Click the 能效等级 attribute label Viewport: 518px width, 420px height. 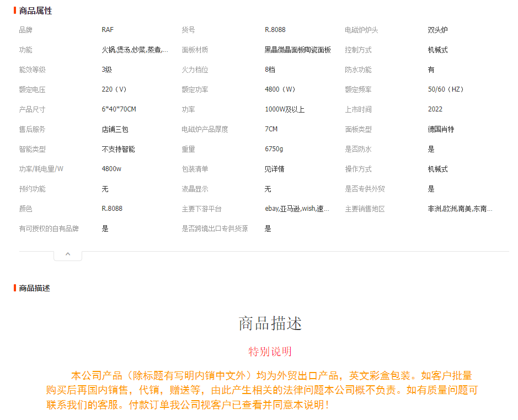tap(33, 70)
